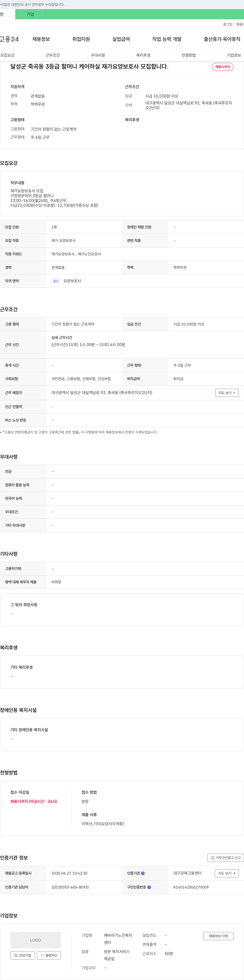
Task: Report via 거짓구인광고 신고 button
Action: (226, 858)
